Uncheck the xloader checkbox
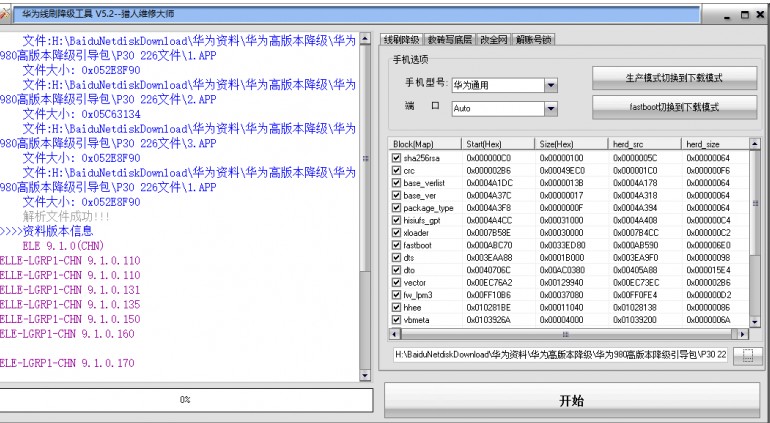Screen dimensions: 770x423 pos(396,232)
